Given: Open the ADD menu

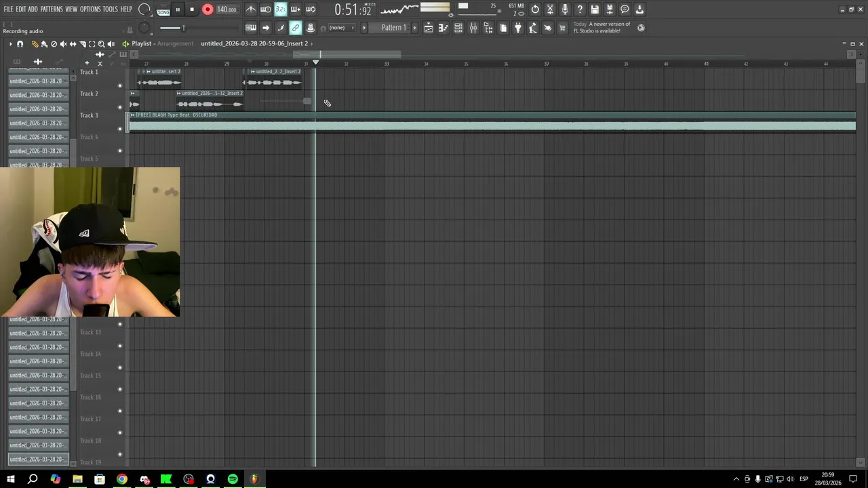Looking at the screenshot, I should (x=33, y=9).
